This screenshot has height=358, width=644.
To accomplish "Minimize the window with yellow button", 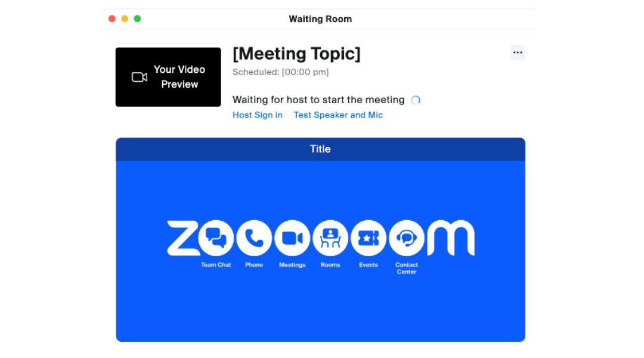I will [x=125, y=18].
